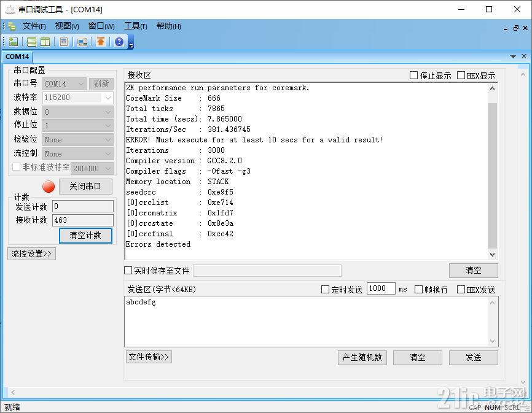Open the 停止位 dropdown

[x=77, y=126]
